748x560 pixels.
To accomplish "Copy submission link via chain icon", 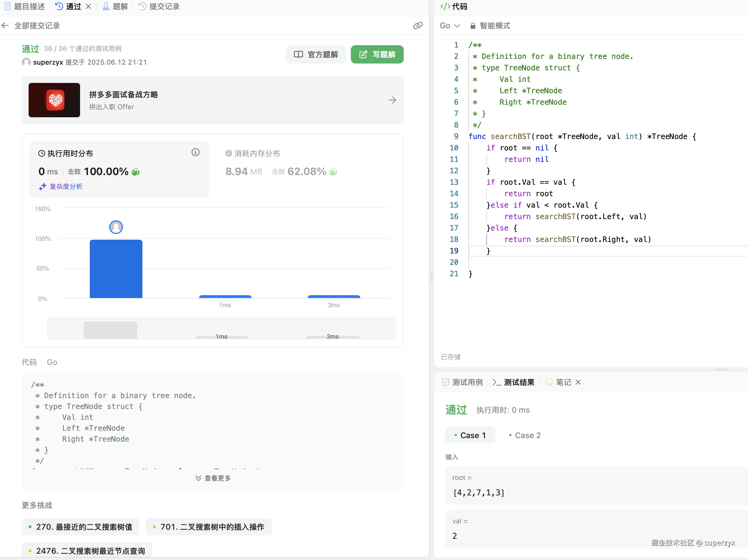I will pyautogui.click(x=418, y=26).
